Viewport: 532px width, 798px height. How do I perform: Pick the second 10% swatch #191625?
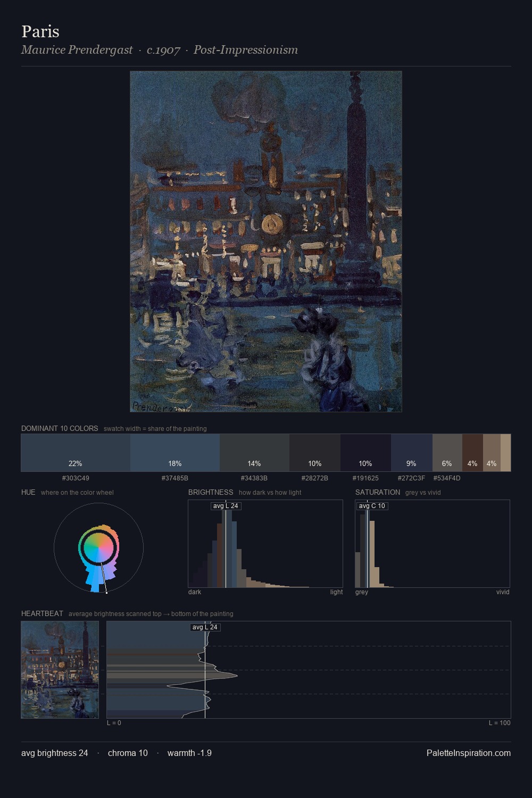tap(365, 453)
